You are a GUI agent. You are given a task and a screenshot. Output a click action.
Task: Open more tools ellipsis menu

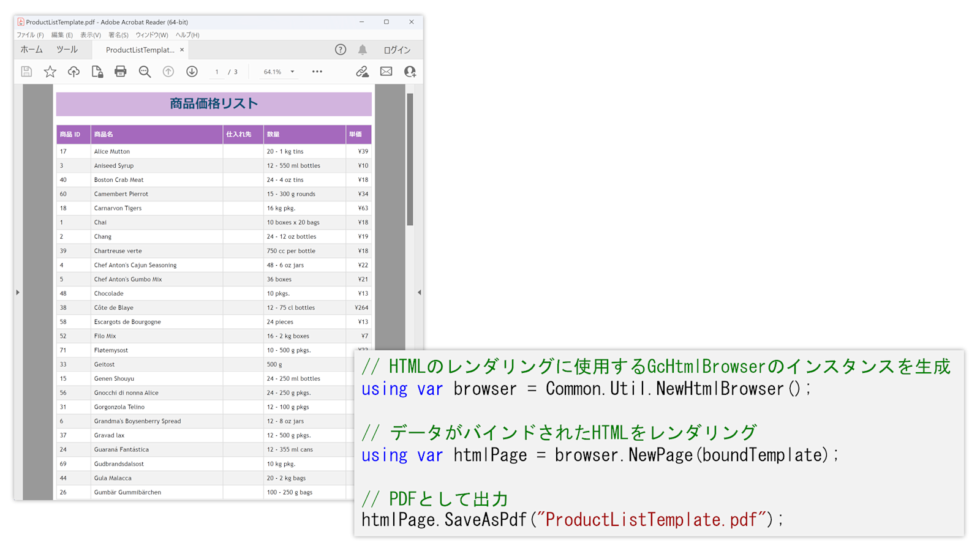coord(317,72)
